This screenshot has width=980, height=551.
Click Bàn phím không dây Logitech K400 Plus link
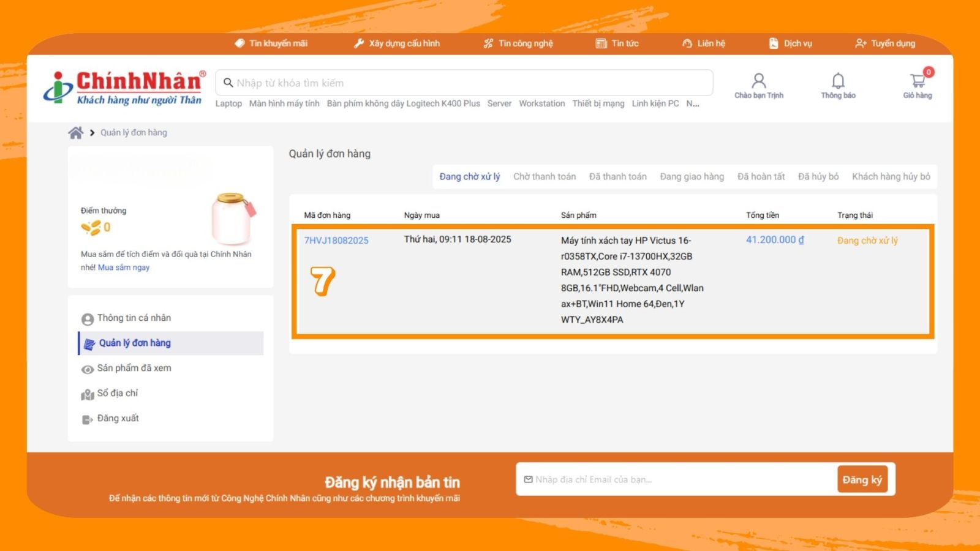click(x=404, y=103)
